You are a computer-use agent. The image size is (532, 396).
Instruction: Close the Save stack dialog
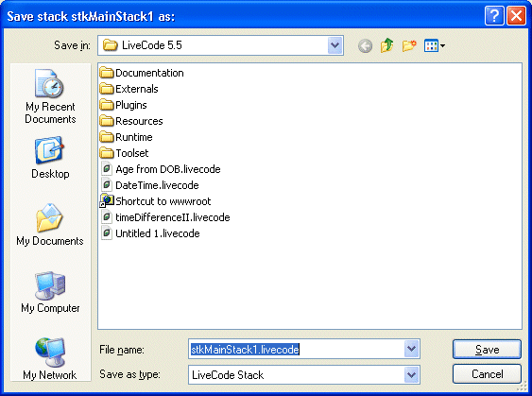click(x=516, y=16)
